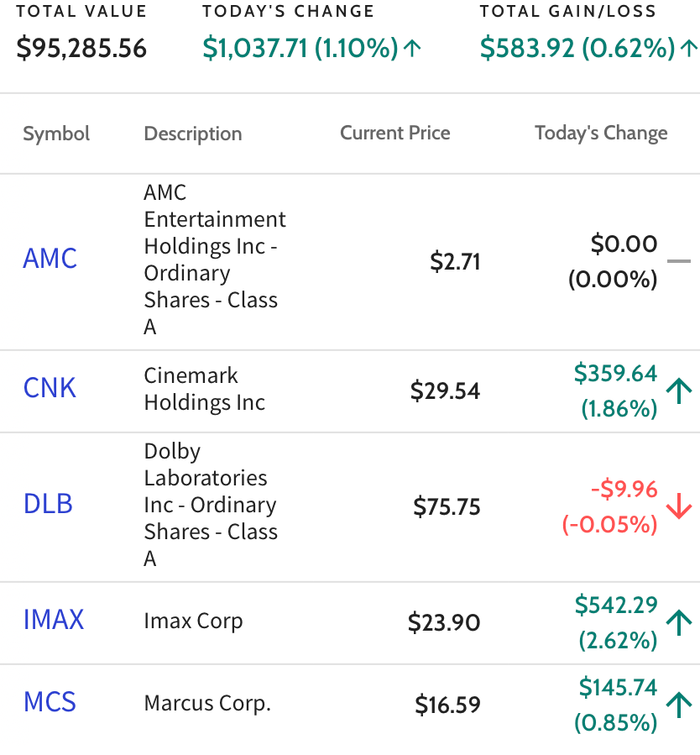Open the DLB ticker link
This screenshot has width=700, height=755.
pos(48,504)
